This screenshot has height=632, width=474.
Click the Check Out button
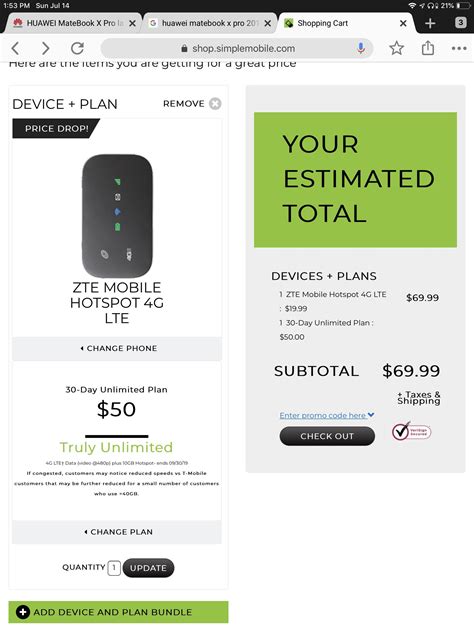click(327, 436)
